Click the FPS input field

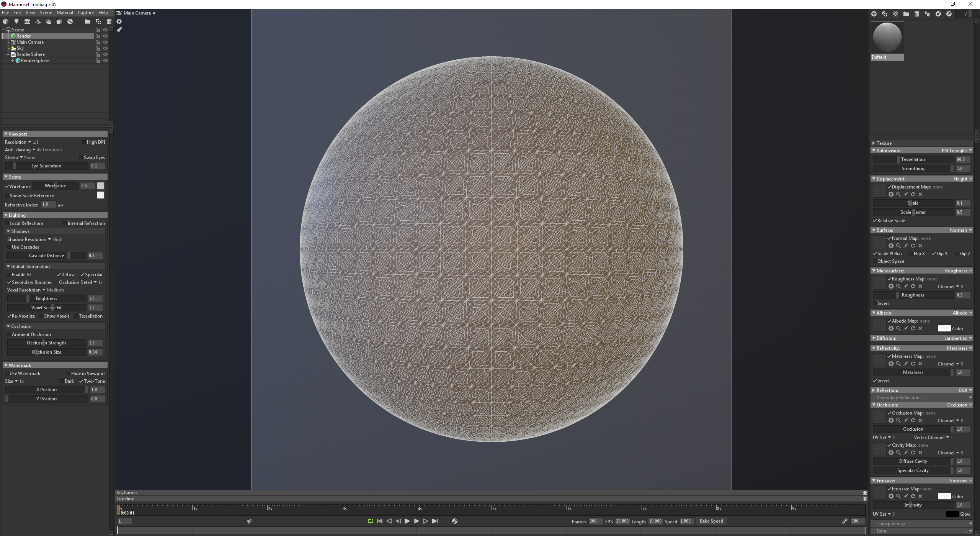622,521
